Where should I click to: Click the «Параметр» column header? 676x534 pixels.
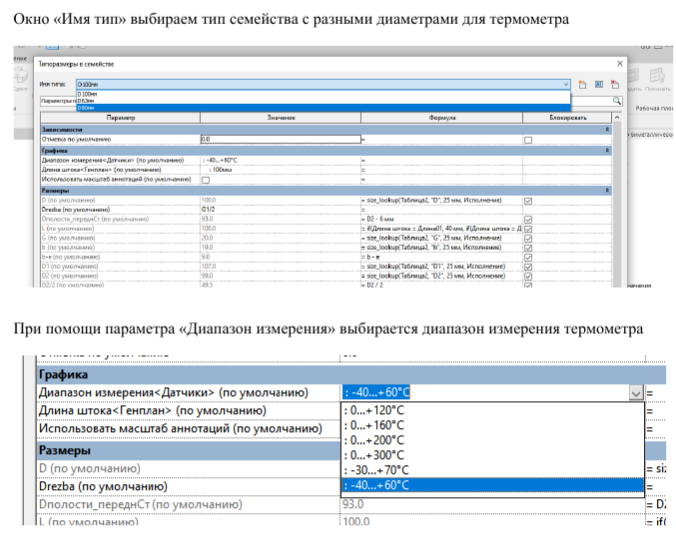(x=121, y=118)
